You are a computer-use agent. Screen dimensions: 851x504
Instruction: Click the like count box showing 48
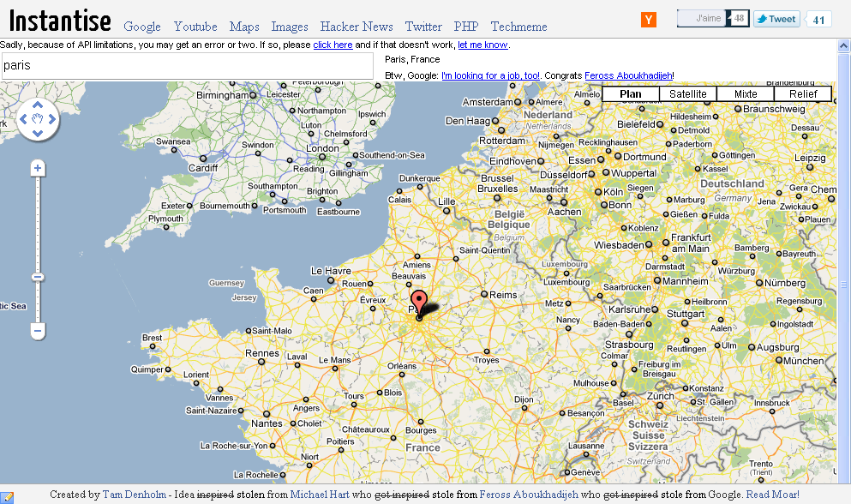pyautogui.click(x=740, y=19)
